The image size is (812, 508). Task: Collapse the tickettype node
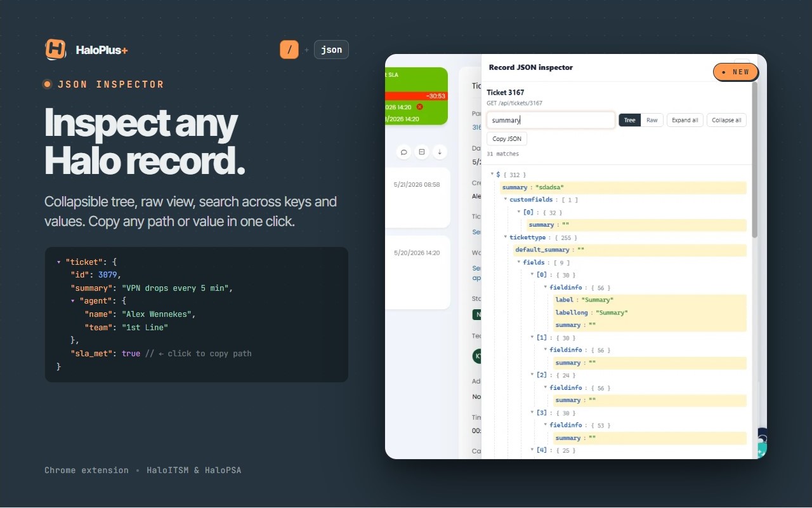[x=506, y=237]
